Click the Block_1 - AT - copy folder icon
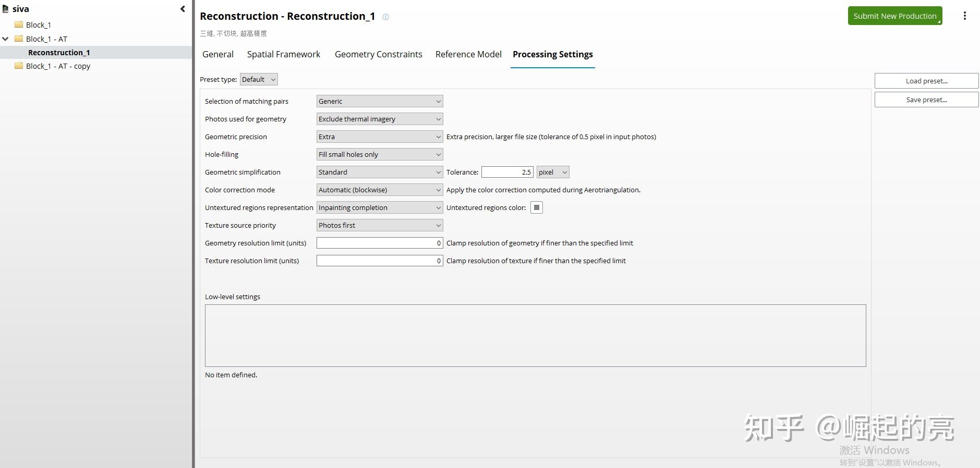 pyautogui.click(x=19, y=66)
